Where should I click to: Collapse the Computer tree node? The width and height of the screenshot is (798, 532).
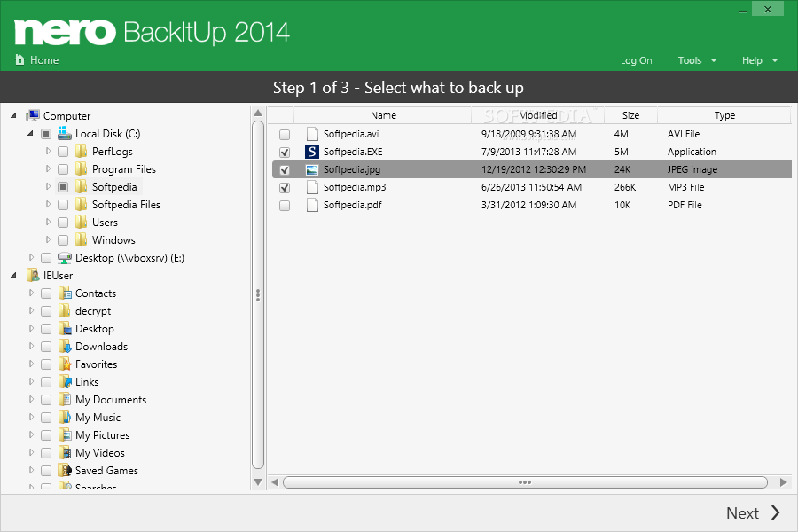coord(13,115)
